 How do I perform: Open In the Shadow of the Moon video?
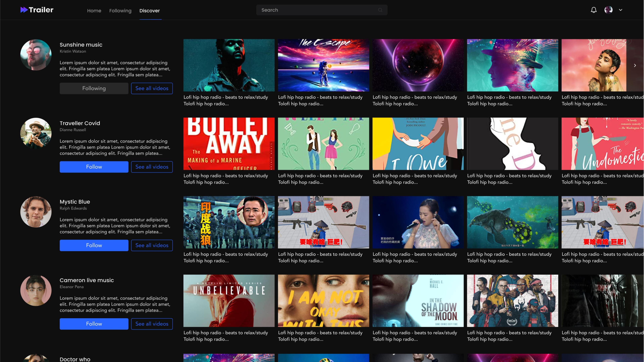[x=418, y=301]
